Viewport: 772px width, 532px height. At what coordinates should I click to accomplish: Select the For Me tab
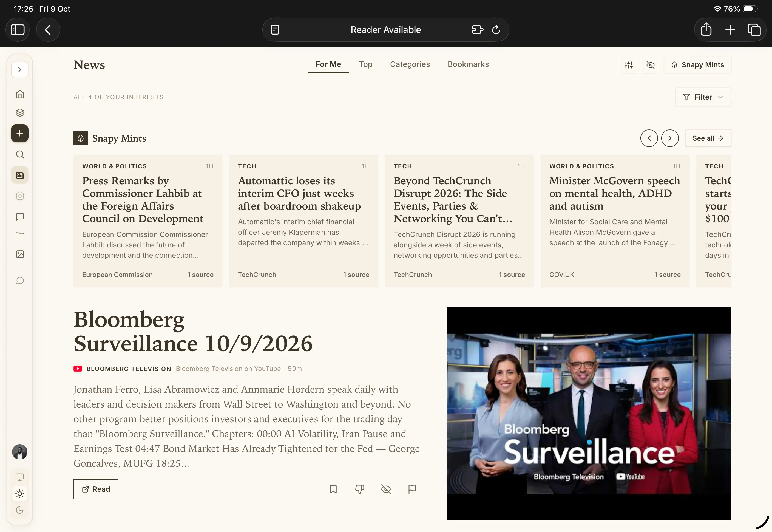pos(328,64)
